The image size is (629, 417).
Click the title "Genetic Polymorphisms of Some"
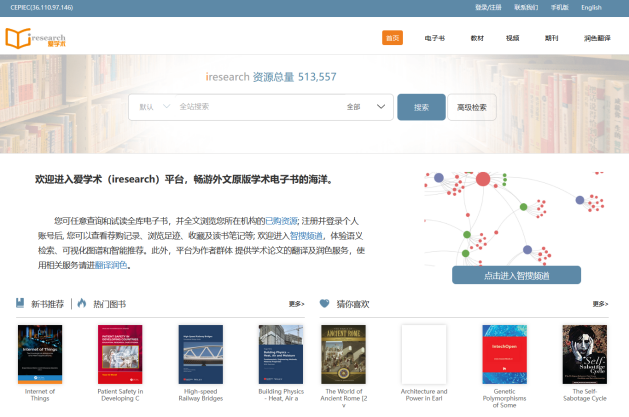pos(504,398)
